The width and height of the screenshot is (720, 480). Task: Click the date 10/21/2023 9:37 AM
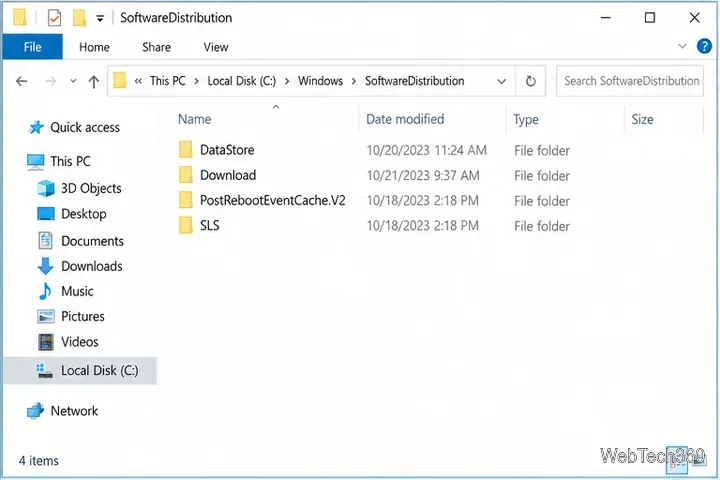pos(423,175)
